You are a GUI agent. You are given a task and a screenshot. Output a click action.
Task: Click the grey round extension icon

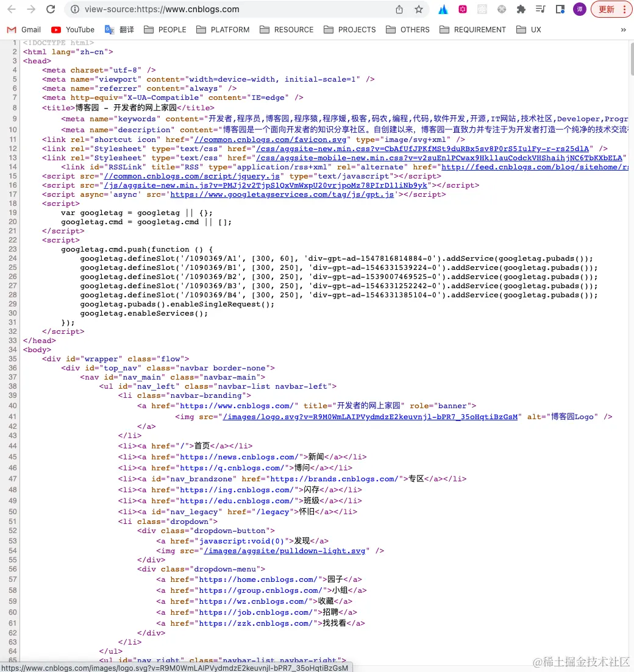click(502, 9)
